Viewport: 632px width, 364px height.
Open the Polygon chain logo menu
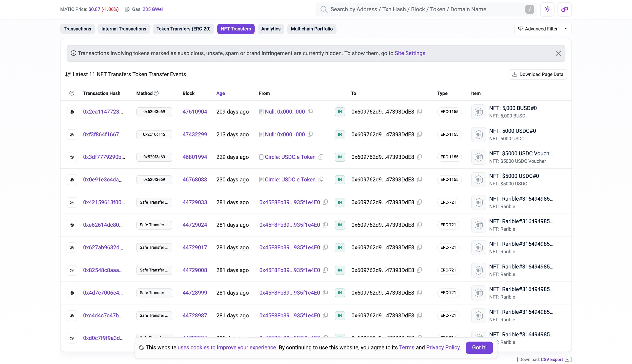(564, 9)
